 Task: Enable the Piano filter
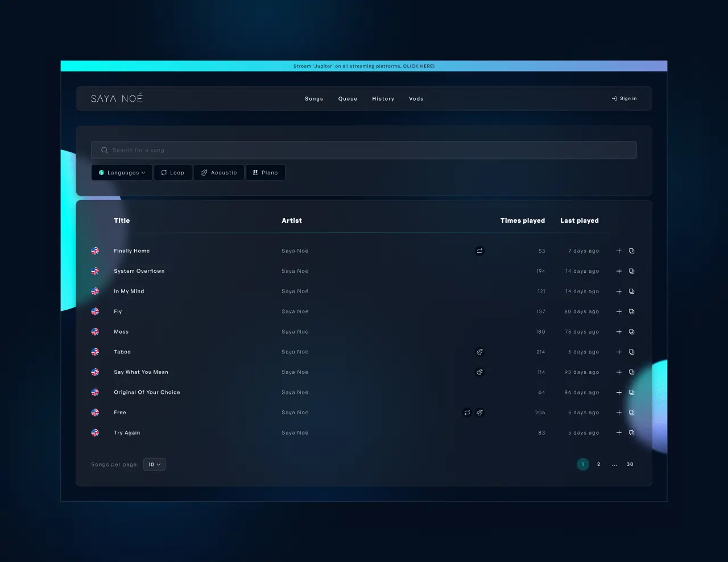click(265, 172)
